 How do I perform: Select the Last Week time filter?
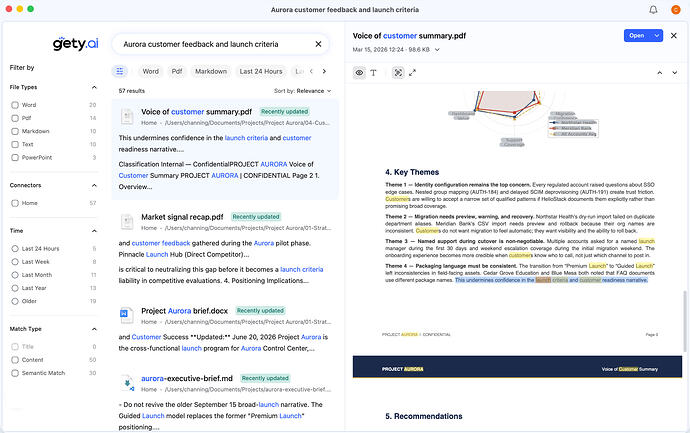click(15, 262)
